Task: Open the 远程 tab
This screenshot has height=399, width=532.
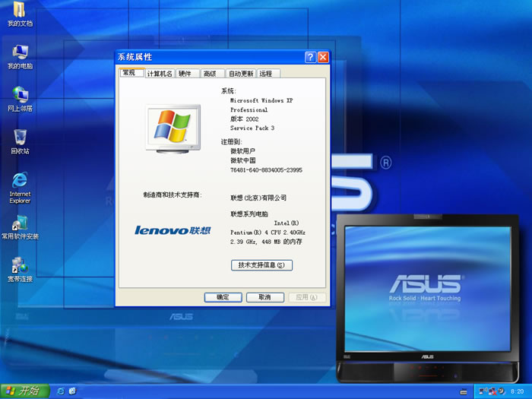Action: pyautogui.click(x=268, y=74)
